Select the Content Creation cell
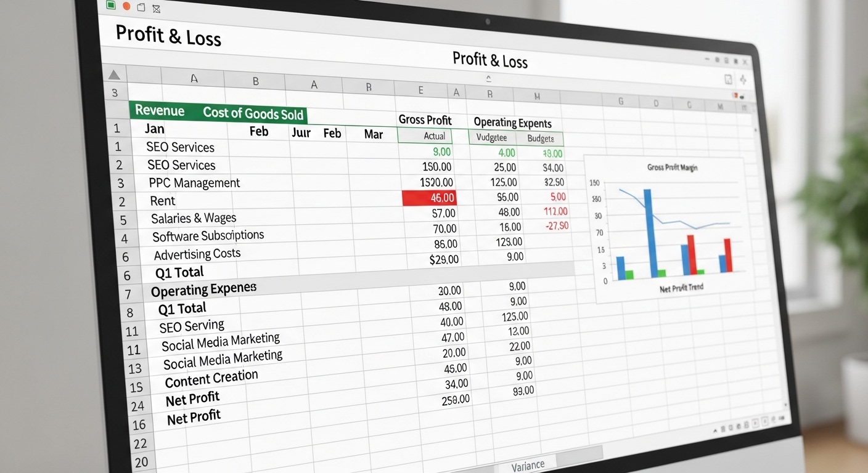The image size is (868, 473). (x=211, y=378)
